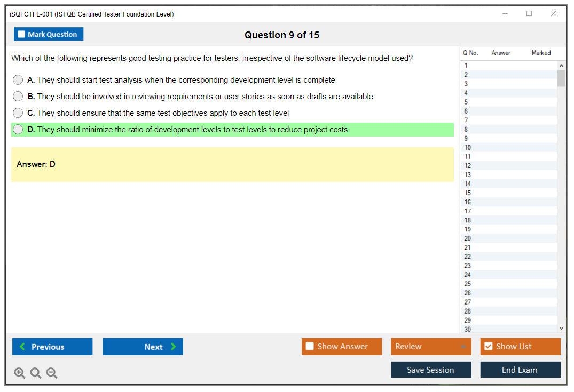Screen dimensions: 574x392
Task: Click the reset zoom magnifier icon
Action: (36, 373)
